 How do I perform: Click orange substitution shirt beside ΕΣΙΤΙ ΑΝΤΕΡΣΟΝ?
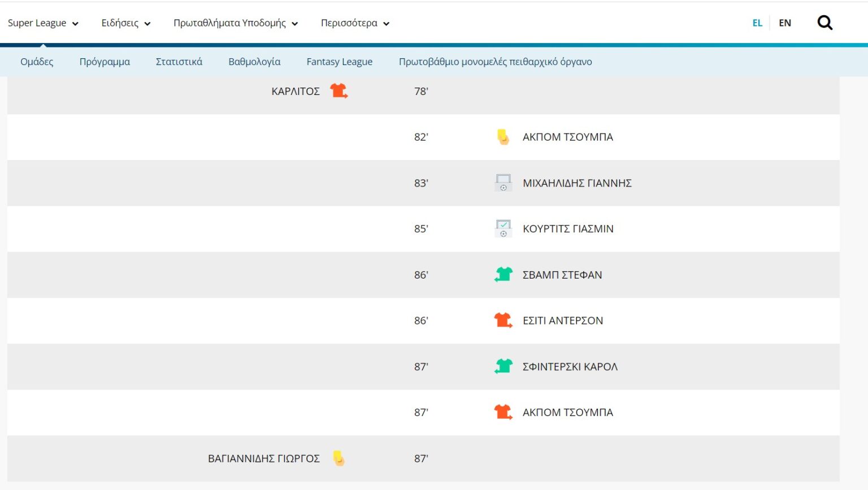503,320
